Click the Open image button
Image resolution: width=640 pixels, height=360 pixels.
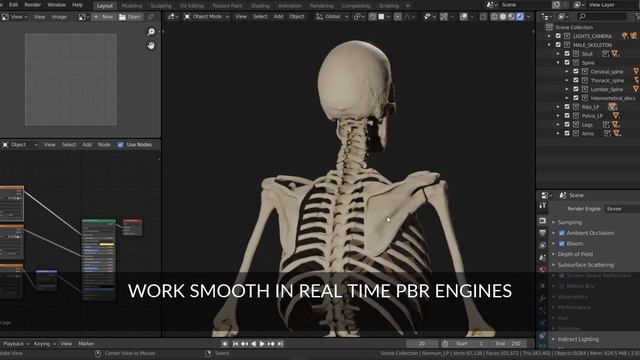(130, 17)
